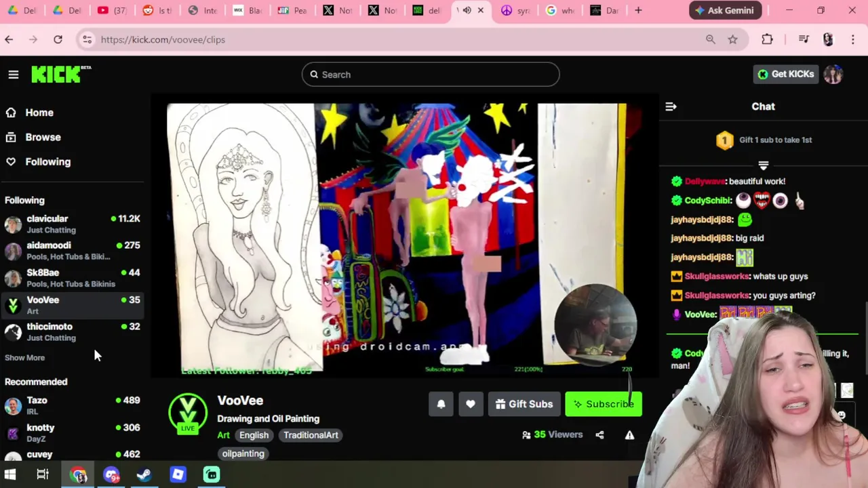Click the Get KICKs button
Screen dimensions: 868x488
point(785,74)
